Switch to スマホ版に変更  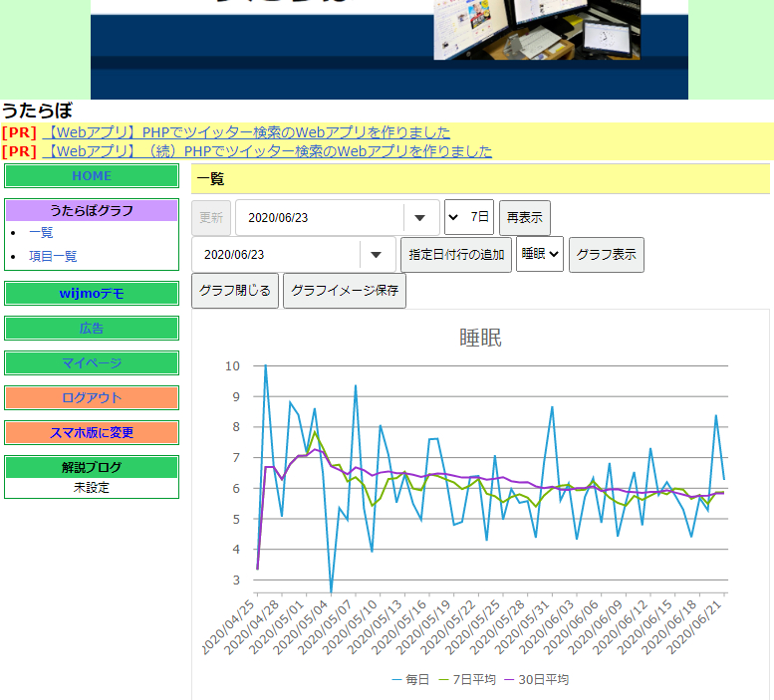(x=92, y=433)
